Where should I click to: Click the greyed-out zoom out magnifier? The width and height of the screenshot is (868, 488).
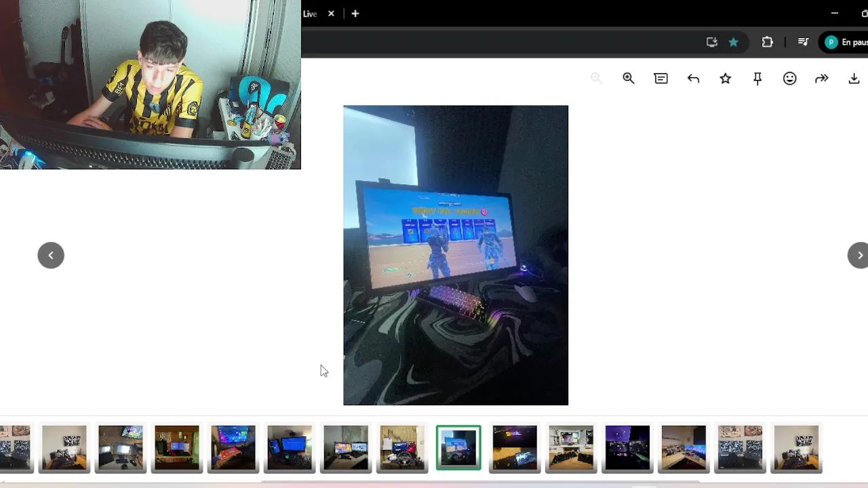click(x=596, y=79)
